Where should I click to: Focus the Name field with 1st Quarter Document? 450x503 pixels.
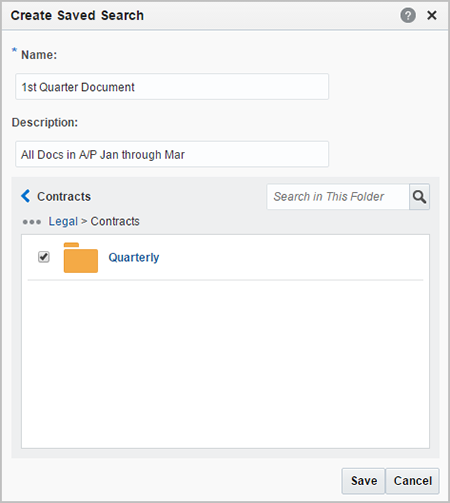pos(172,87)
